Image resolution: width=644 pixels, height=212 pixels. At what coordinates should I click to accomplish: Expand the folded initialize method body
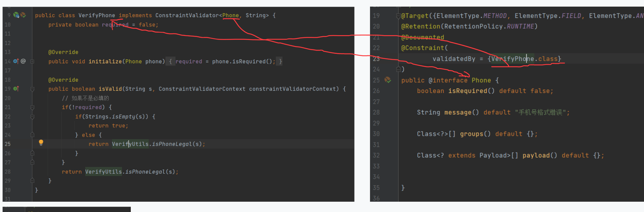32,62
